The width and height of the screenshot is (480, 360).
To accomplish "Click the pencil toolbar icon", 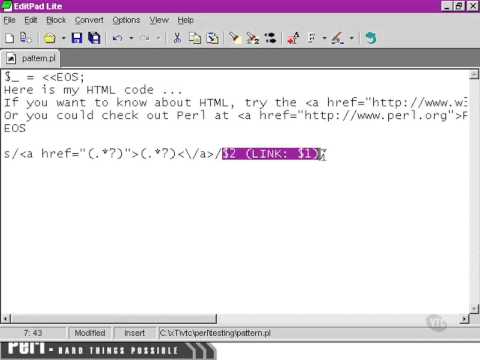I will point(338,38).
